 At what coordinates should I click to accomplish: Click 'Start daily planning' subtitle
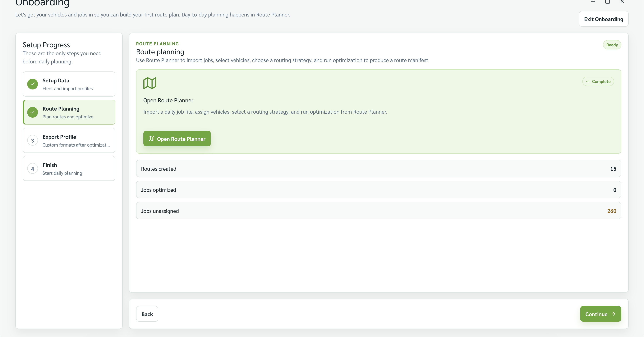pos(62,173)
